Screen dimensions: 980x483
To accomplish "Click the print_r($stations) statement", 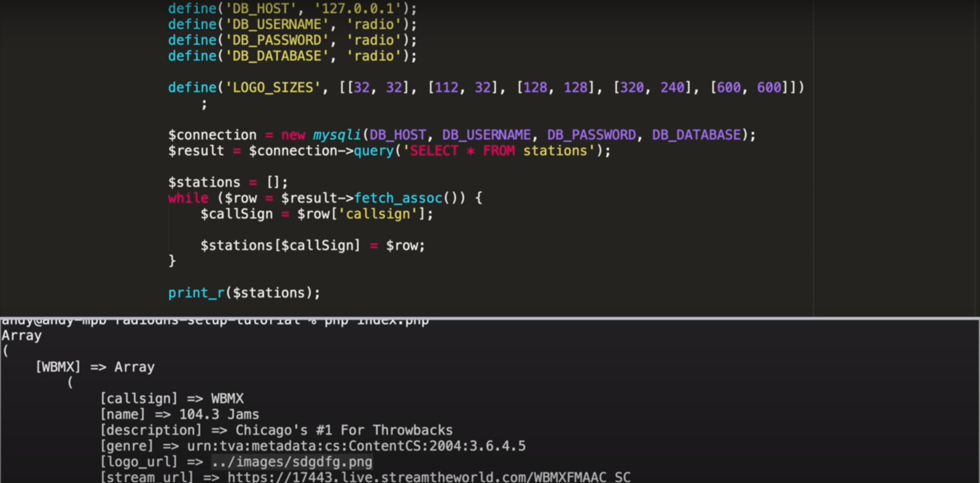I will 244,293.
